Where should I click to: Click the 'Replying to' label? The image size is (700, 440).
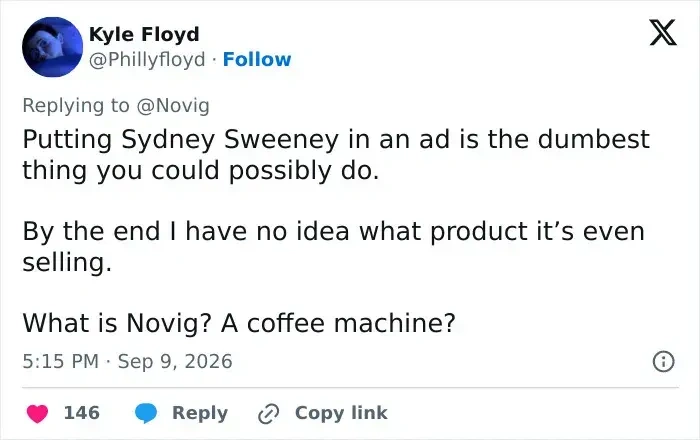pyautogui.click(x=76, y=106)
